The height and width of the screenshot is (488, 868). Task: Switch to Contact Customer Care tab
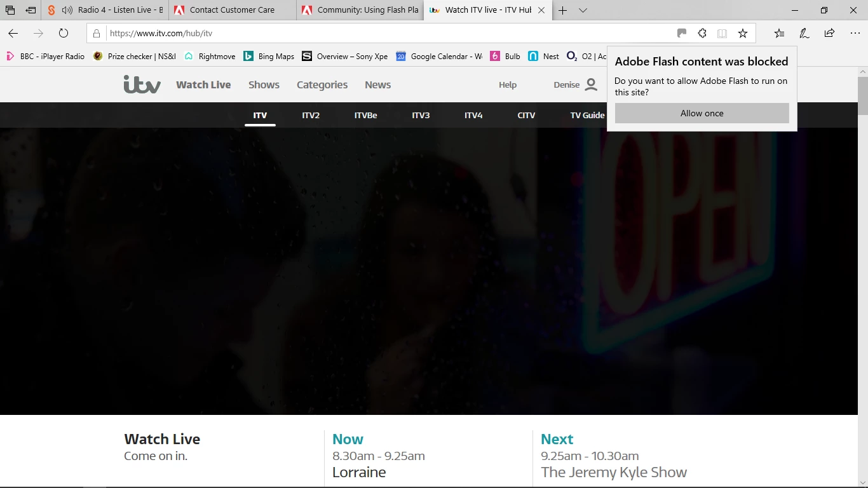[232, 10]
